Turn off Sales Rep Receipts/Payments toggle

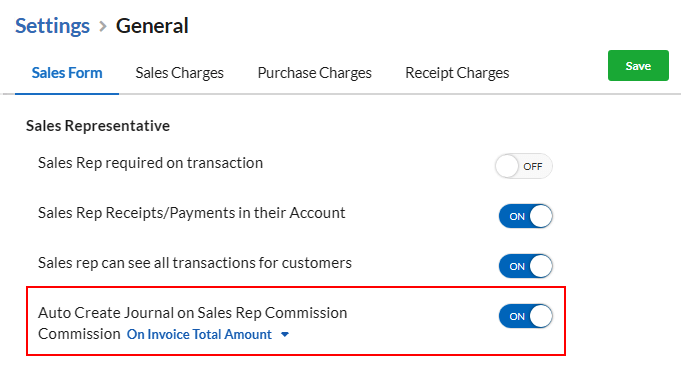pos(526,216)
